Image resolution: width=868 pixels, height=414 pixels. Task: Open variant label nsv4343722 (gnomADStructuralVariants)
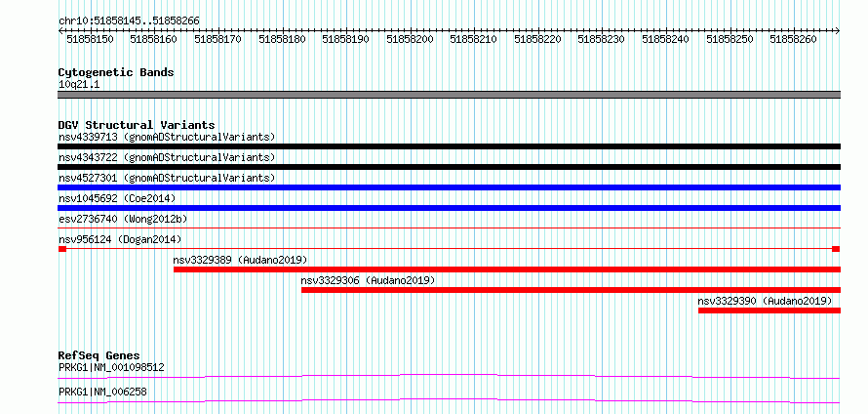167,157
